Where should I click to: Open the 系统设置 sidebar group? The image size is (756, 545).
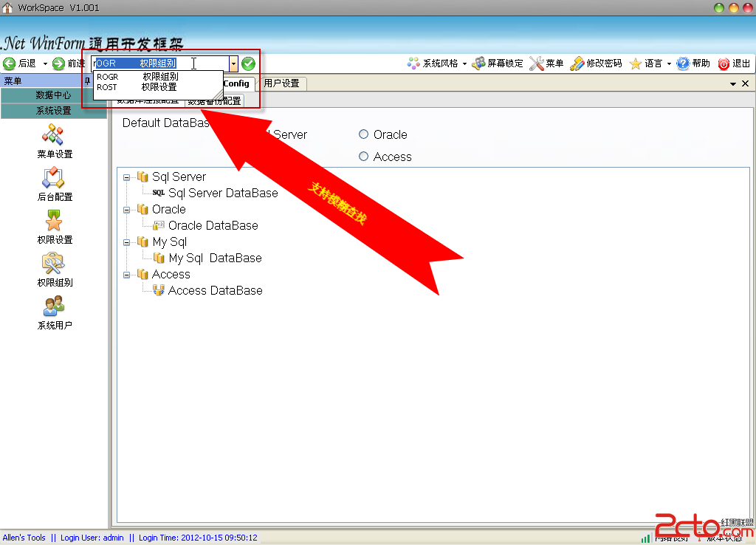[x=53, y=111]
